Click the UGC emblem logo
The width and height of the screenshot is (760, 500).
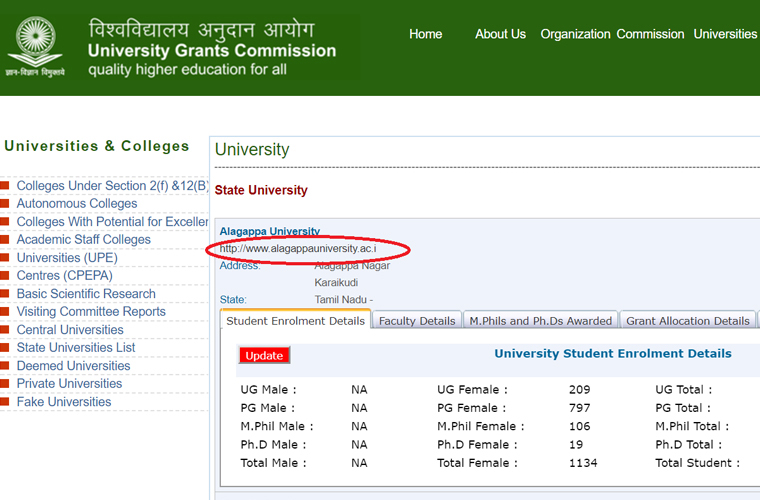click(x=35, y=47)
